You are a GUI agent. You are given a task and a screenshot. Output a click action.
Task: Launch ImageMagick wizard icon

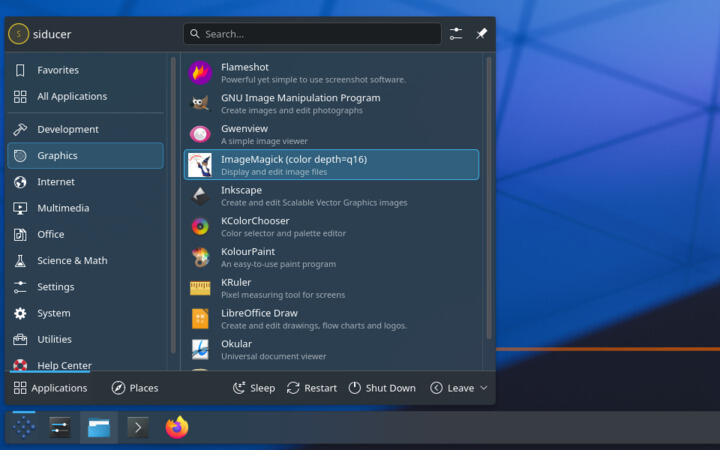coord(200,165)
